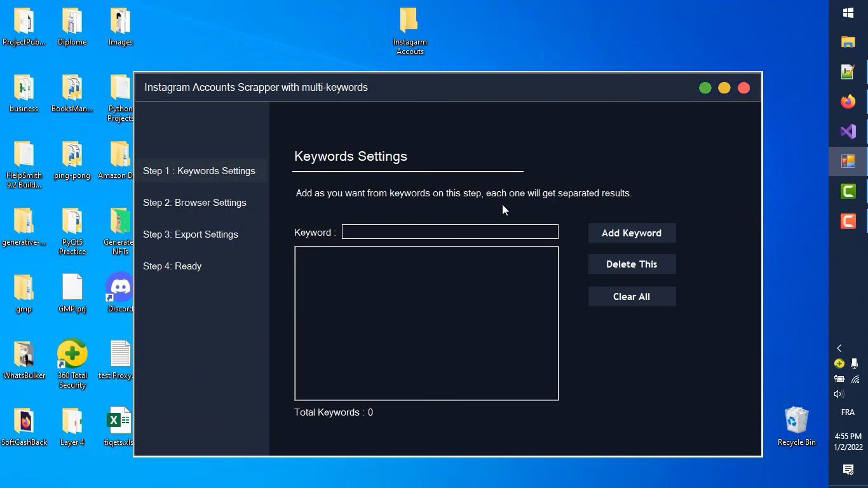Click the microphone tray icon
This screenshot has width=868, height=488.
pyautogui.click(x=855, y=364)
